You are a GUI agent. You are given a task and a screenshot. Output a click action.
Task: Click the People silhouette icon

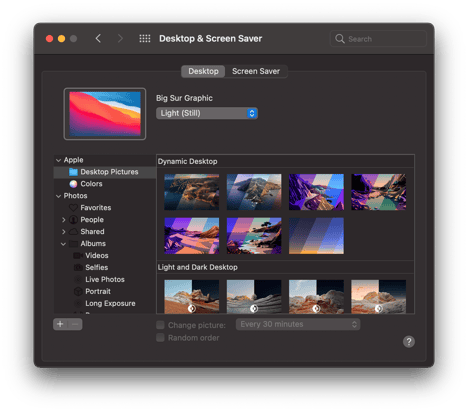tap(73, 220)
